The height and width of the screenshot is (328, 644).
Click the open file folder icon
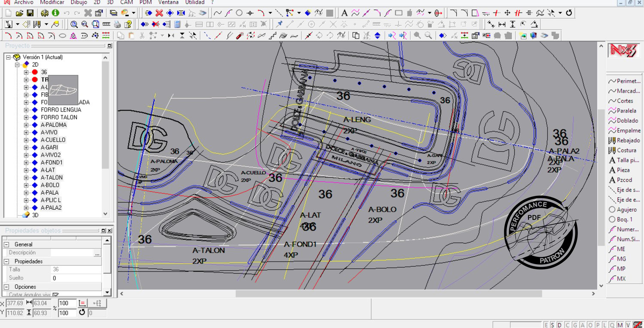(19, 13)
